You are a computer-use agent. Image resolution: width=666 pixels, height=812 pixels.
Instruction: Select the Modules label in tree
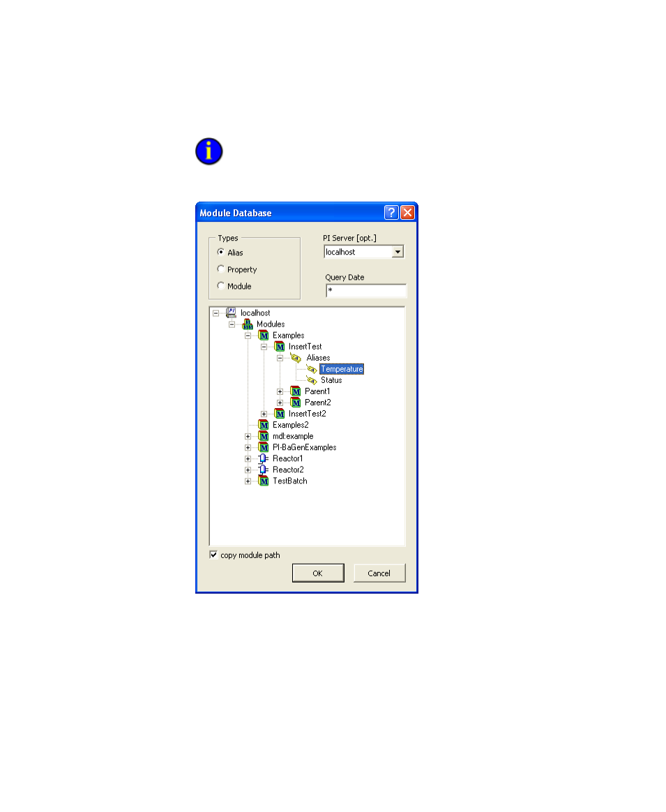point(271,324)
